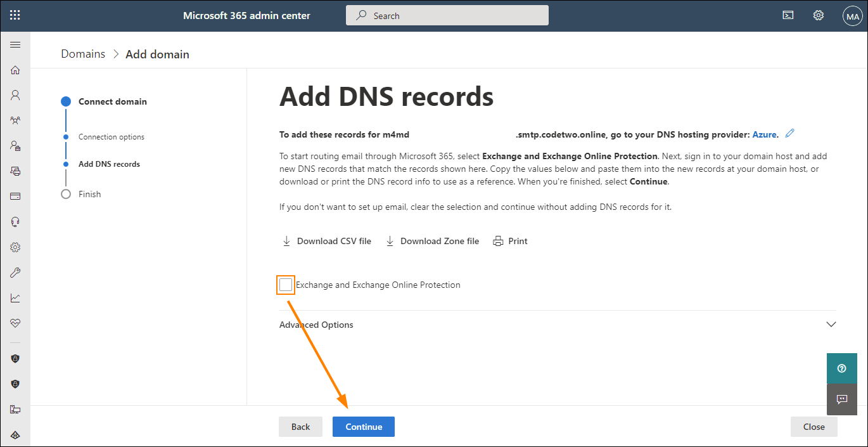
Task: Go to Home in the sidebar
Action: 15,70
